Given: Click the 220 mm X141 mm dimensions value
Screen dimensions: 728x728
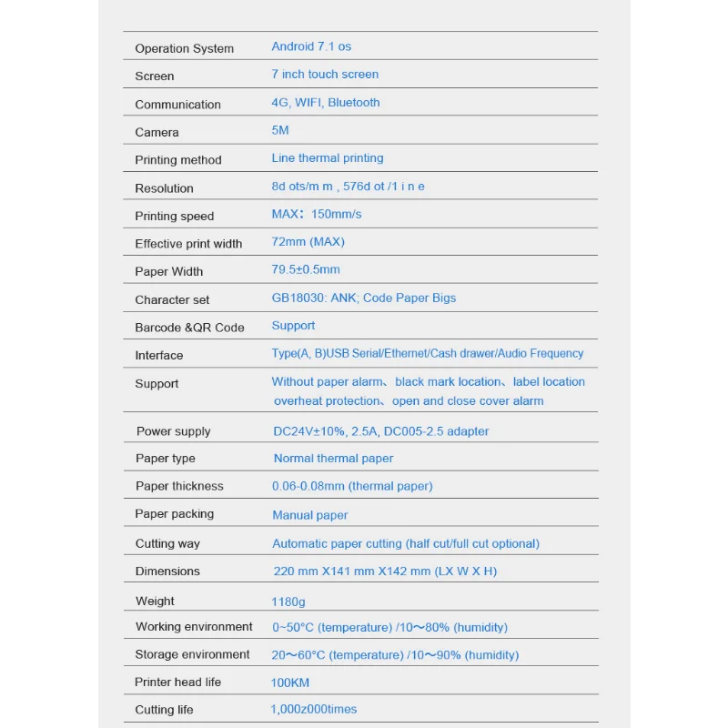Looking at the screenshot, I should pyautogui.click(x=385, y=571).
